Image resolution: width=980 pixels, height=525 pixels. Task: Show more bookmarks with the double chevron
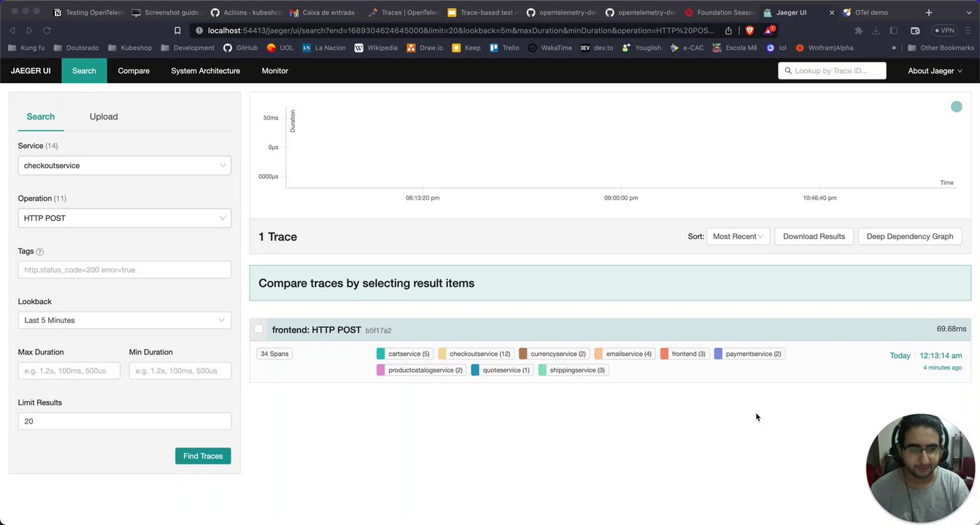click(x=894, y=47)
